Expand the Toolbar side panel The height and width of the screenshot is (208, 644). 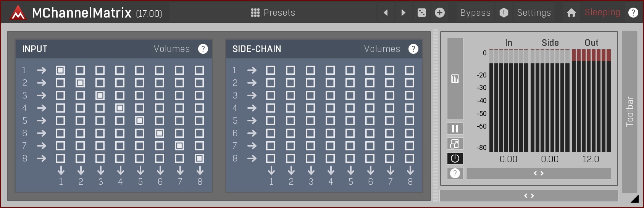click(630, 111)
